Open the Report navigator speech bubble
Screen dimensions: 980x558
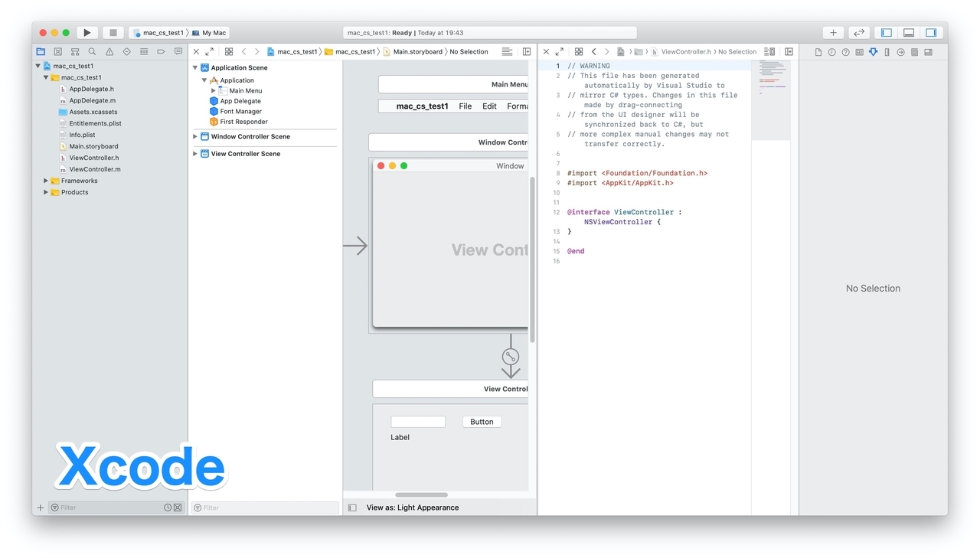[178, 51]
